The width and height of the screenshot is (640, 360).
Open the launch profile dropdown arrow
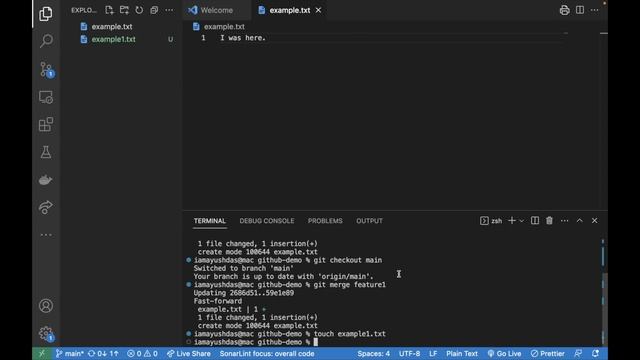[x=521, y=221]
